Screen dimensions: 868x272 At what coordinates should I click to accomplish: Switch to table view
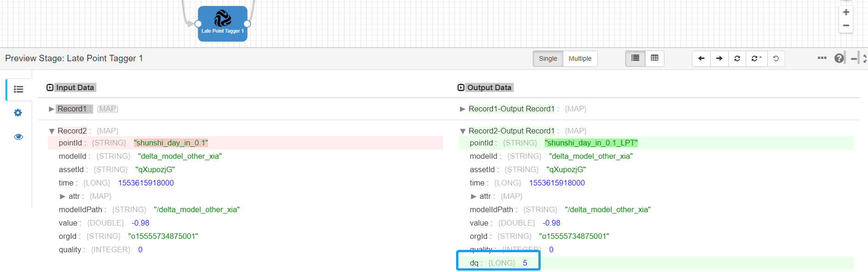click(x=655, y=58)
